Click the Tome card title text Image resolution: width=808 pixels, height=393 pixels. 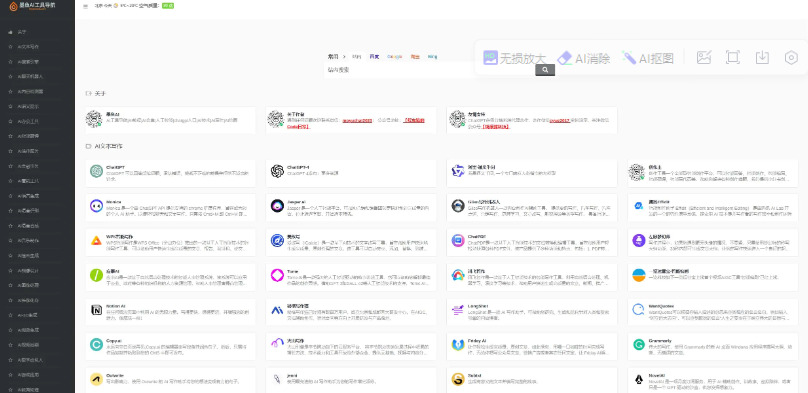[x=292, y=271]
